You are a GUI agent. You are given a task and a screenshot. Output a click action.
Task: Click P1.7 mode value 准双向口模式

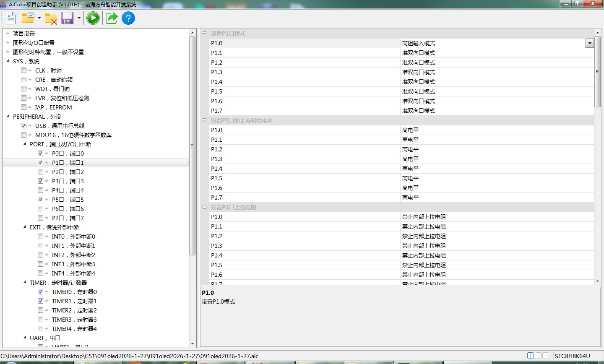(419, 111)
